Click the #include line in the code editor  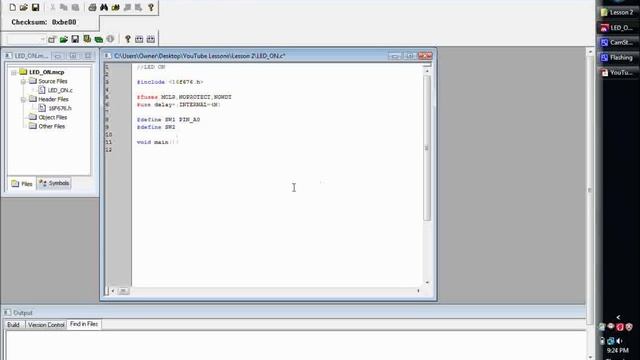(x=170, y=82)
